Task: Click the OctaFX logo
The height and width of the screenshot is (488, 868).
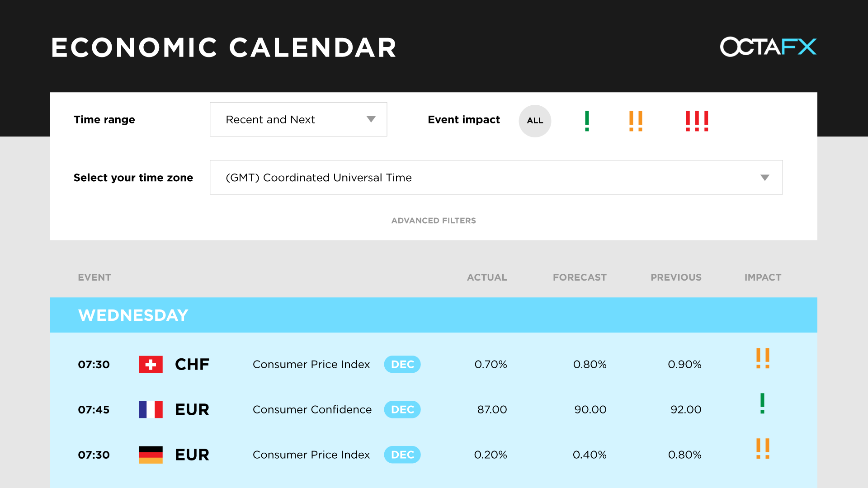Action: (x=768, y=47)
